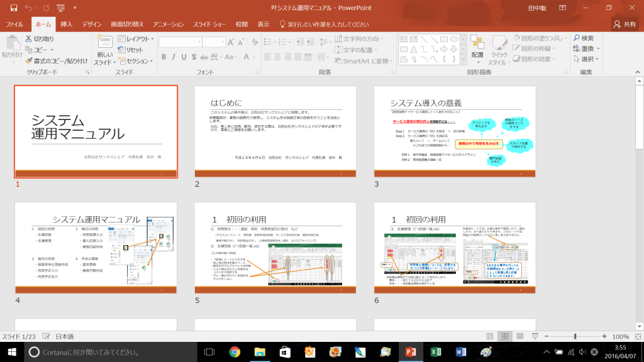Image resolution: width=644 pixels, height=362 pixels.
Task: Select slide 2 thumbnail はじめに
Action: (x=275, y=131)
